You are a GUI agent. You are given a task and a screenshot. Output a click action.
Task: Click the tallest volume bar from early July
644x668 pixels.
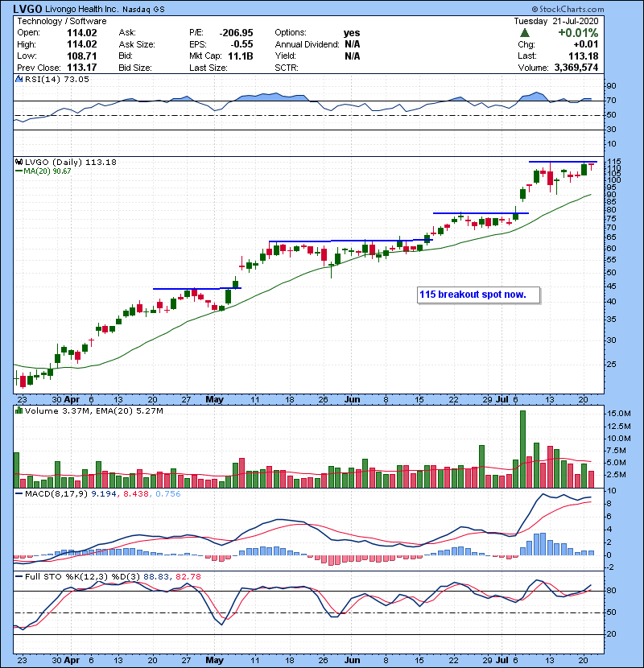523,449
